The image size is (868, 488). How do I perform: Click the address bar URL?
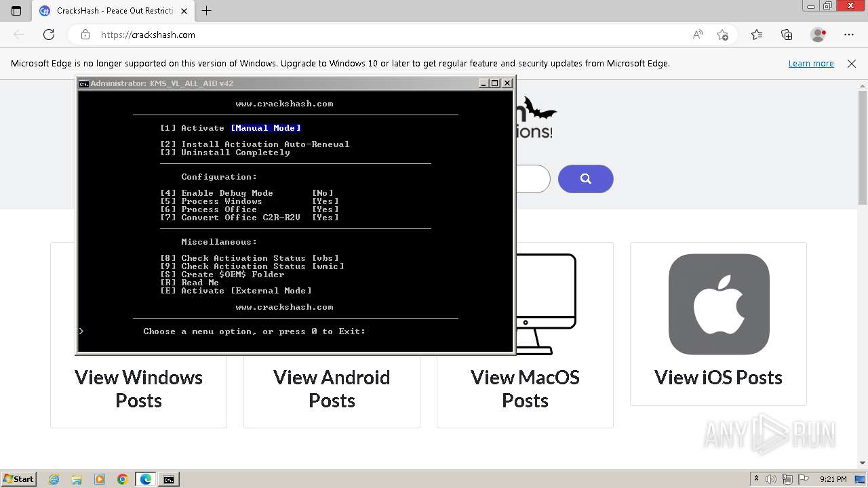click(148, 35)
